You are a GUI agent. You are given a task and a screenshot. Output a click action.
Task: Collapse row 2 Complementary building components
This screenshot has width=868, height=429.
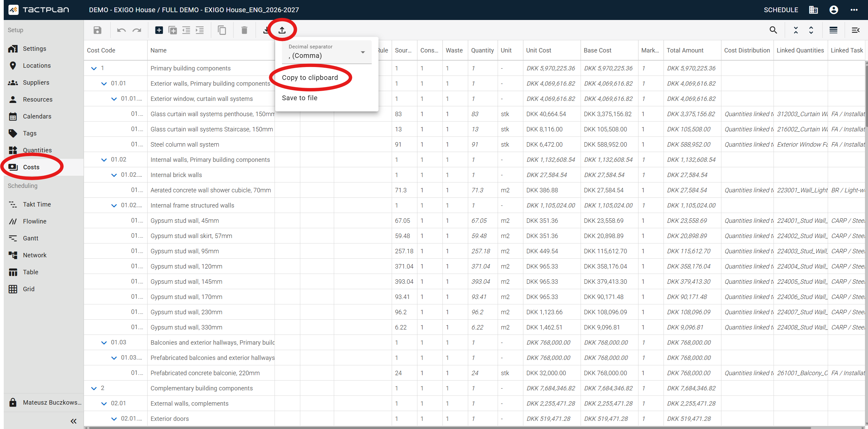pos(94,388)
